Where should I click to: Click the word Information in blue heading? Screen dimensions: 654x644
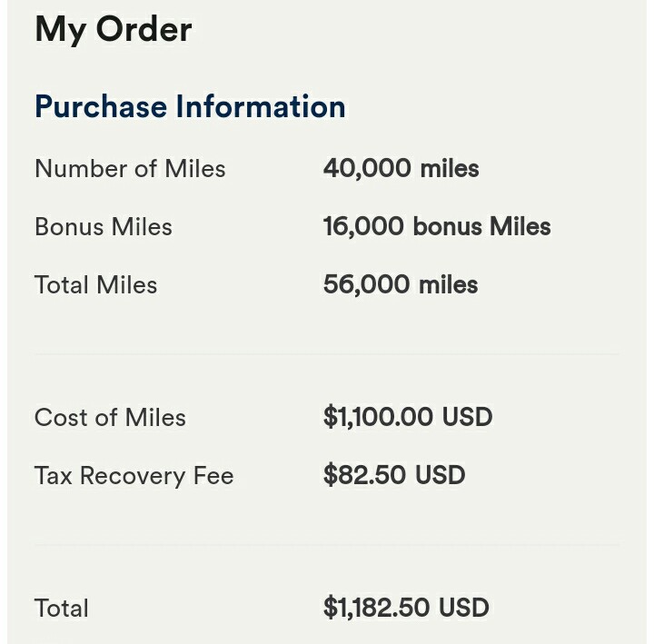click(261, 106)
